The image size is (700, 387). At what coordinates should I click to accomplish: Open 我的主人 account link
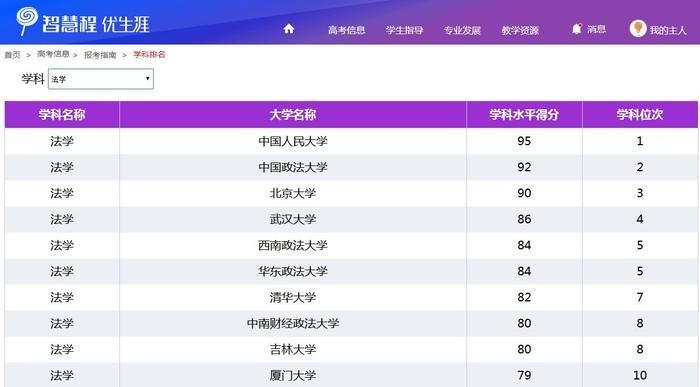tap(668, 30)
